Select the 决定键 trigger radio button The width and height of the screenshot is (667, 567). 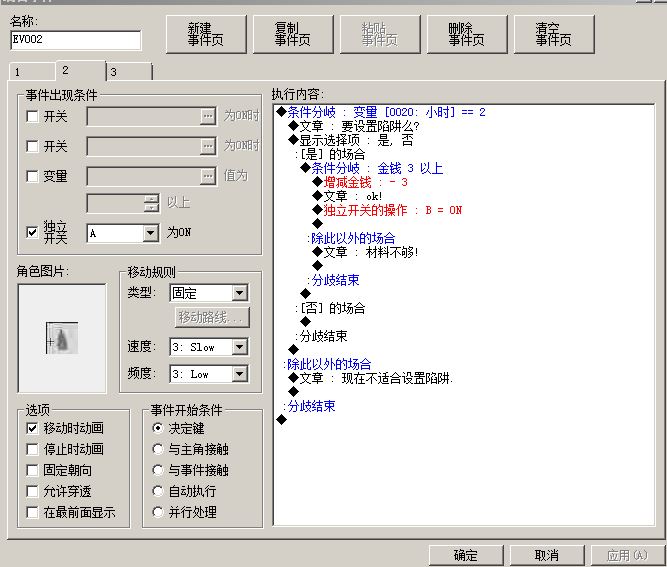(x=158, y=428)
